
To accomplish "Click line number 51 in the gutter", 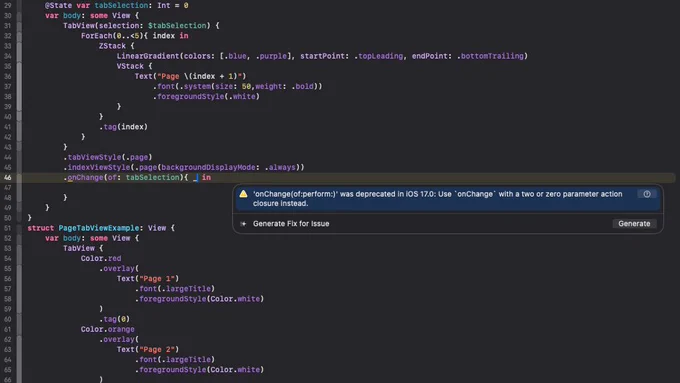I will [7, 228].
